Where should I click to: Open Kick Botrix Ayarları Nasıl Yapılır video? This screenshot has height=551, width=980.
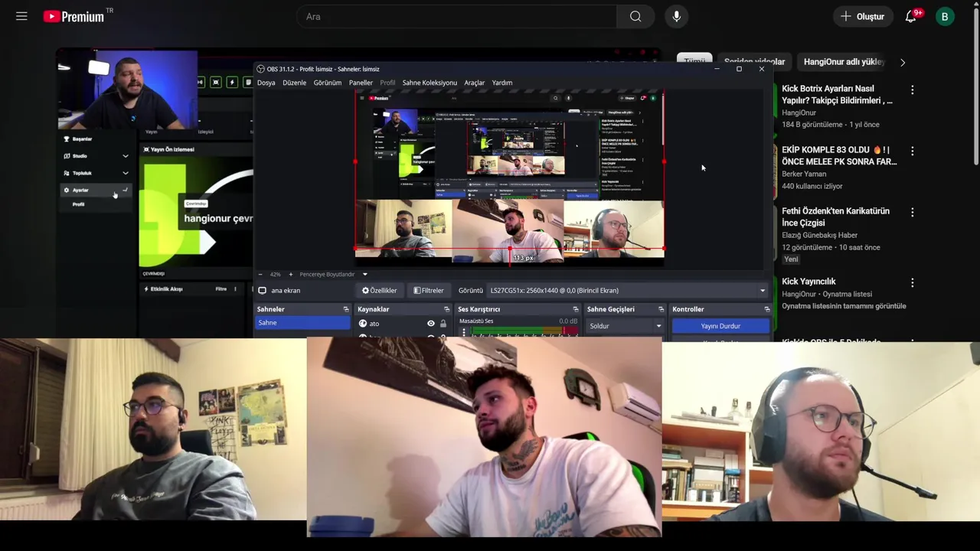coord(837,94)
